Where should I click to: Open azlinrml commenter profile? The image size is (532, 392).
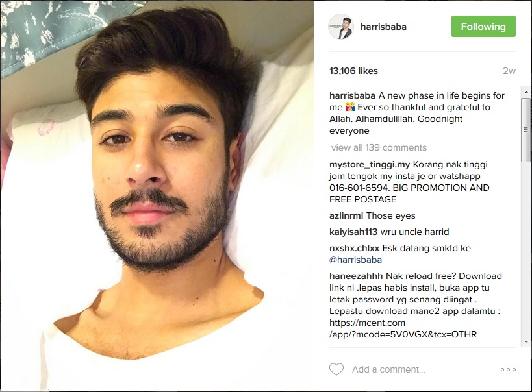tap(346, 215)
